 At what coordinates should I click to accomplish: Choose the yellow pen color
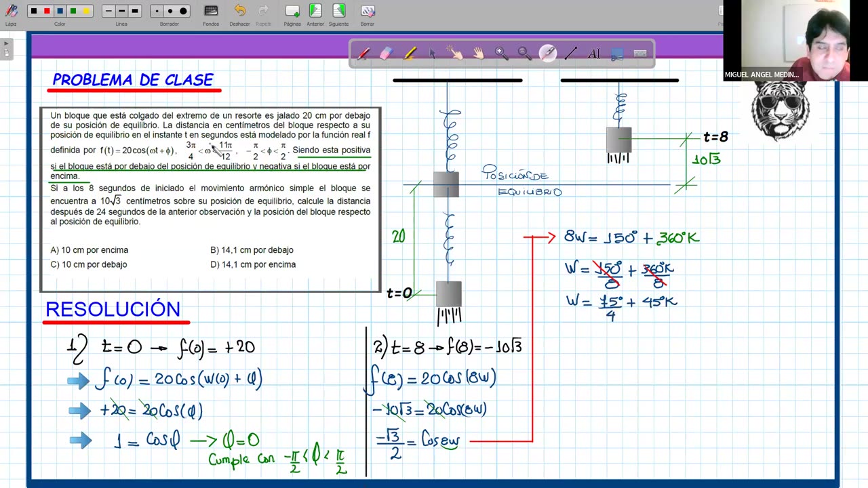tap(85, 11)
